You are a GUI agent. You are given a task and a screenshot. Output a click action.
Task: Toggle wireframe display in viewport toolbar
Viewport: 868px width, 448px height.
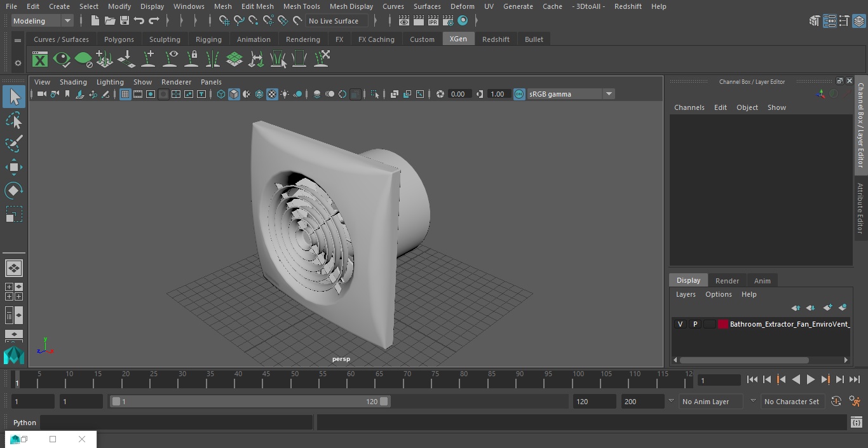221,94
